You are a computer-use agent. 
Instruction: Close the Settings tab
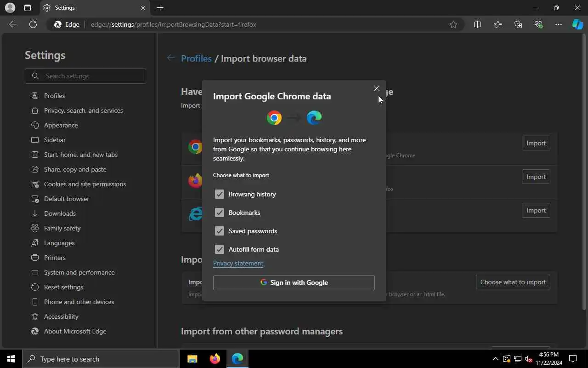(143, 8)
